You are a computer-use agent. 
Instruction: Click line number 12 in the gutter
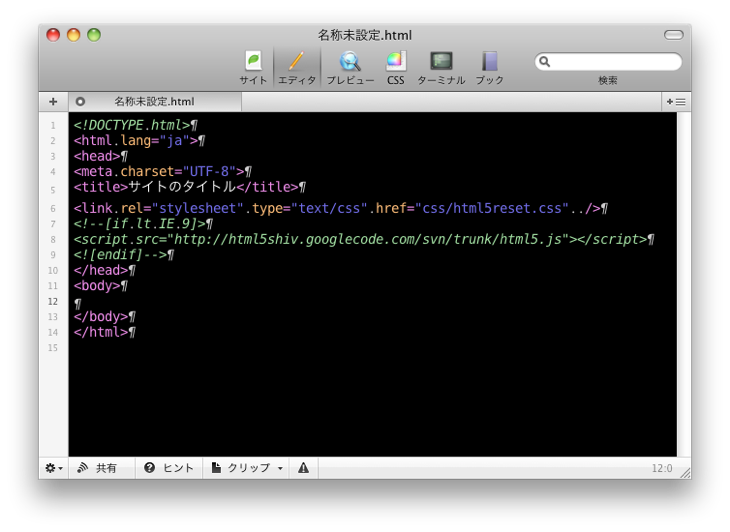click(x=53, y=301)
